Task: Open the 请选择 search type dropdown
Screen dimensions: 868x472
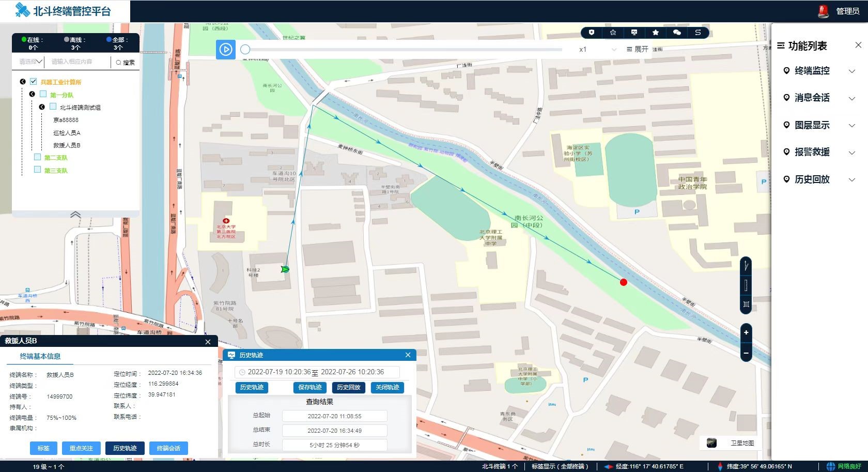Action: click(30, 62)
